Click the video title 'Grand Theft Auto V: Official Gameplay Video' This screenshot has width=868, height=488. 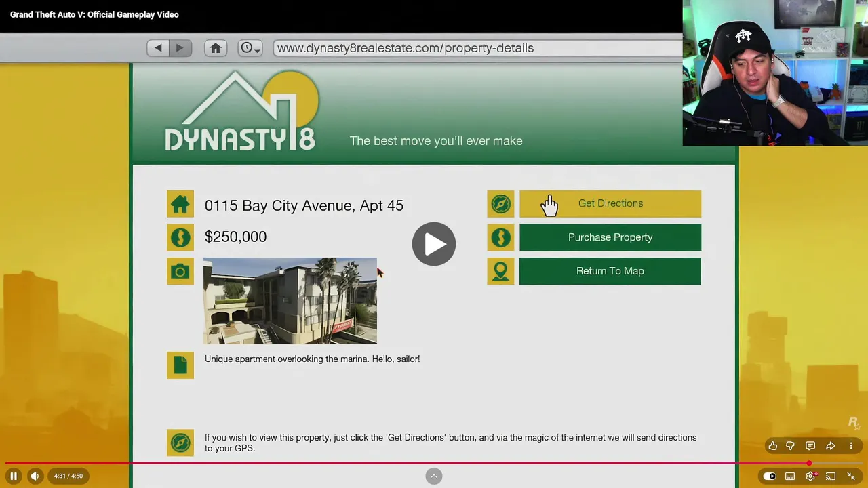pyautogui.click(x=94, y=14)
